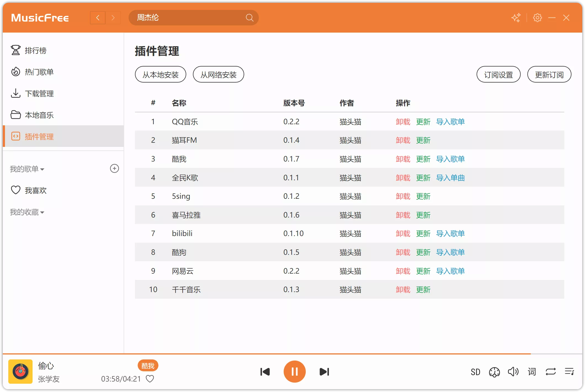Click the sparkle theme icon in title bar
Screen dimensions: 585x392
(x=516, y=17)
